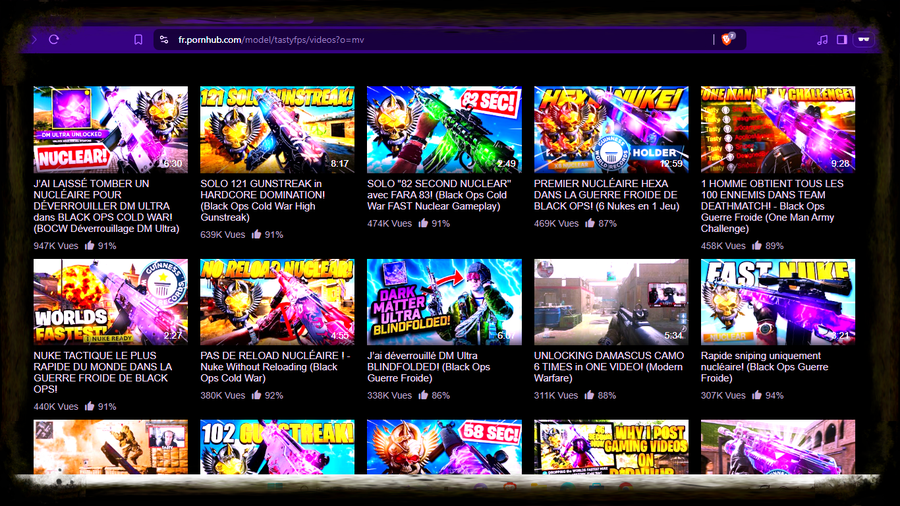Open the NUCLEAR! DM Ultra Unlocked thumbnail
The height and width of the screenshot is (506, 900).
[x=111, y=130]
